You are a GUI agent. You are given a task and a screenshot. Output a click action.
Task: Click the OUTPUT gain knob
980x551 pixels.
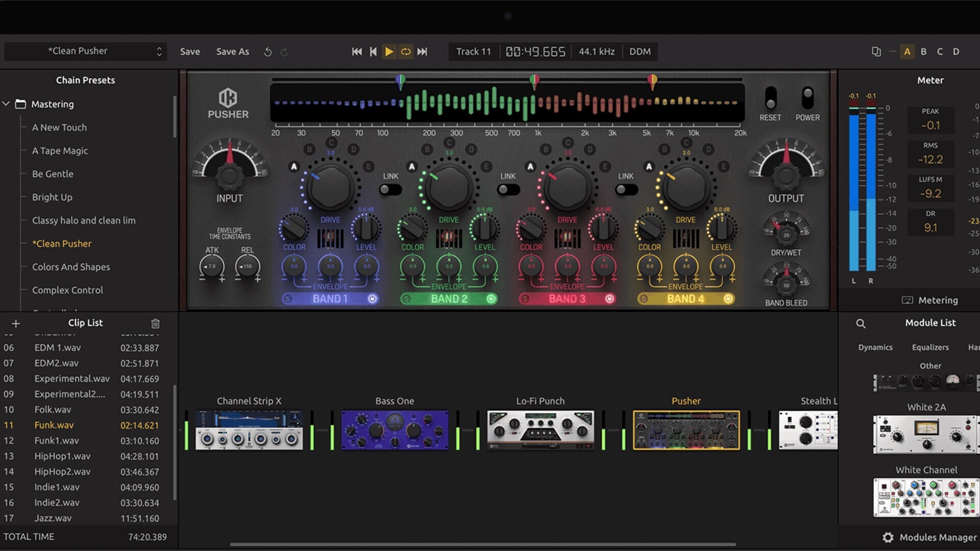click(786, 176)
